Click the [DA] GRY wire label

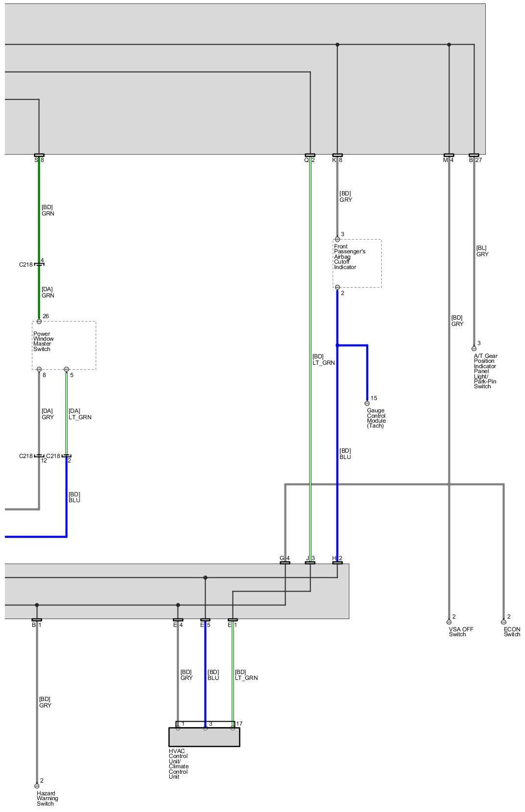[x=48, y=414]
